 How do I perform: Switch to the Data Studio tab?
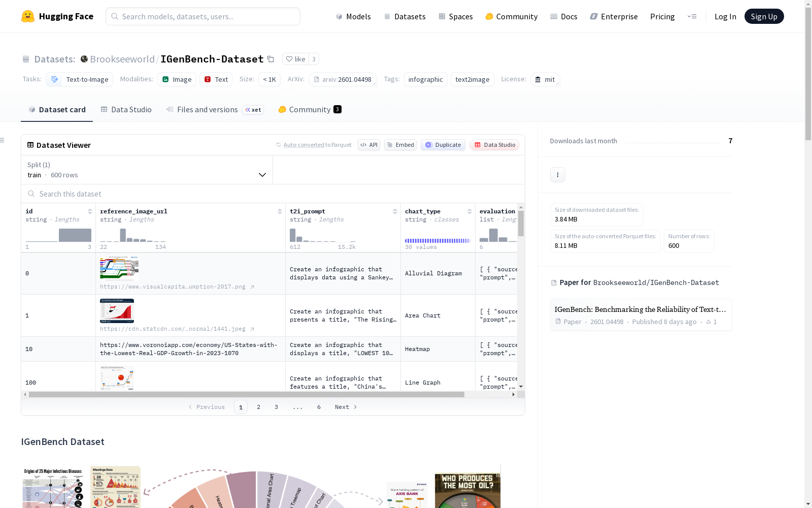pos(126,110)
